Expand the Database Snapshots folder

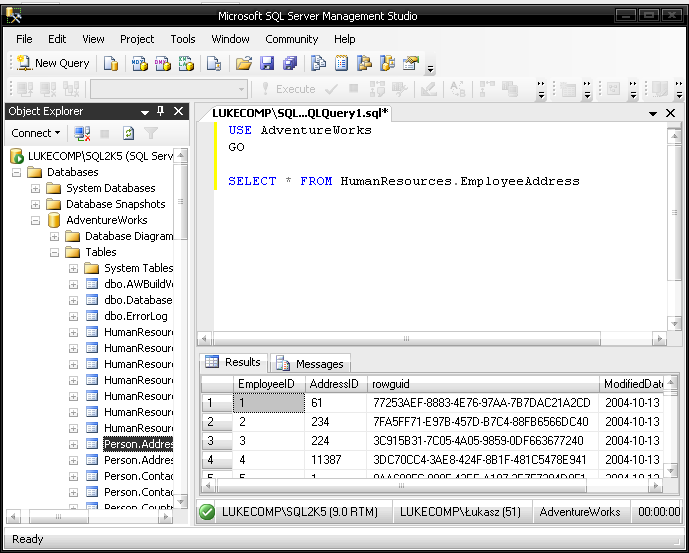[x=35, y=204]
